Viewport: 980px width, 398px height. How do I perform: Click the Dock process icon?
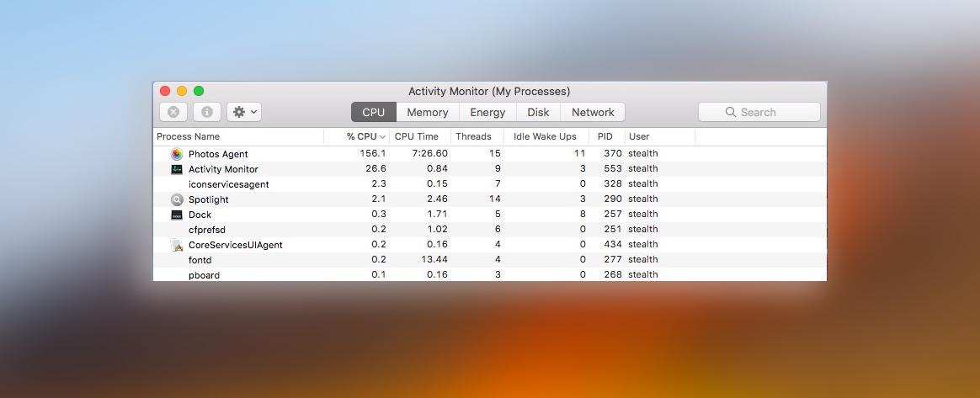click(176, 215)
